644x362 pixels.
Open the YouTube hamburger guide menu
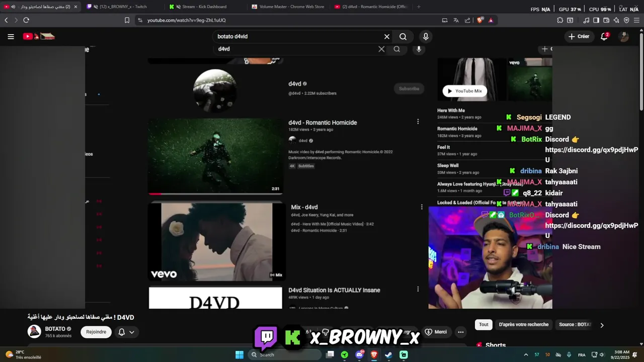tap(11, 36)
